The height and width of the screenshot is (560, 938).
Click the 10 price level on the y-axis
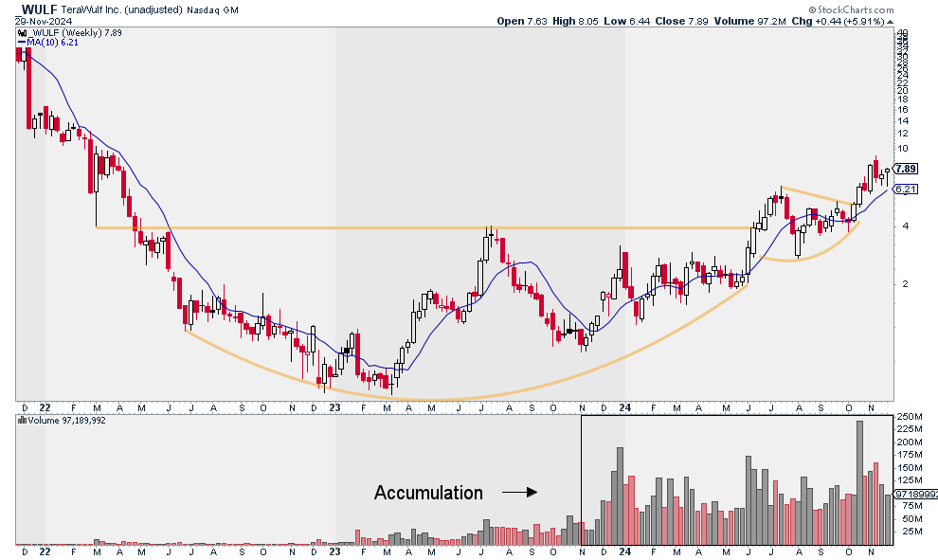[903, 149]
